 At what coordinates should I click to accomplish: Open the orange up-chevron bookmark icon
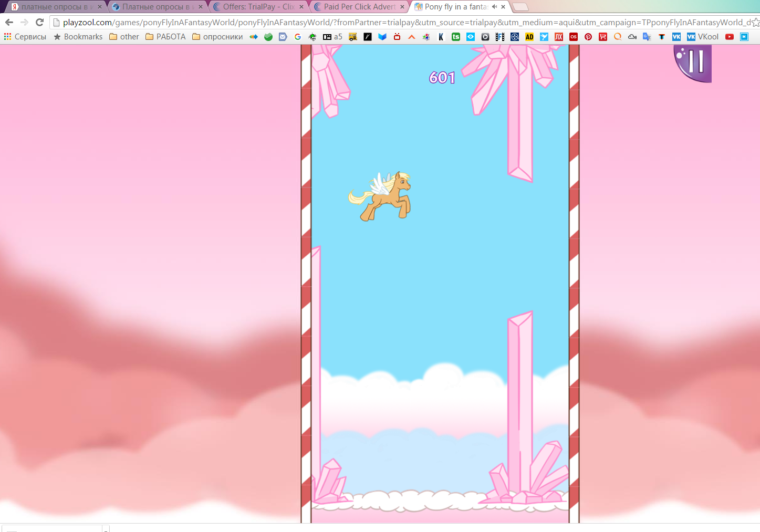coord(412,37)
